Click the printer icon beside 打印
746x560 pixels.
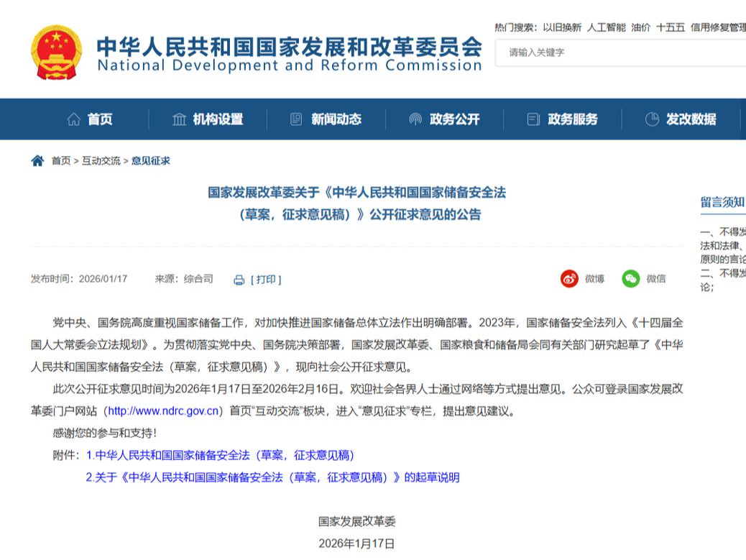click(237, 279)
